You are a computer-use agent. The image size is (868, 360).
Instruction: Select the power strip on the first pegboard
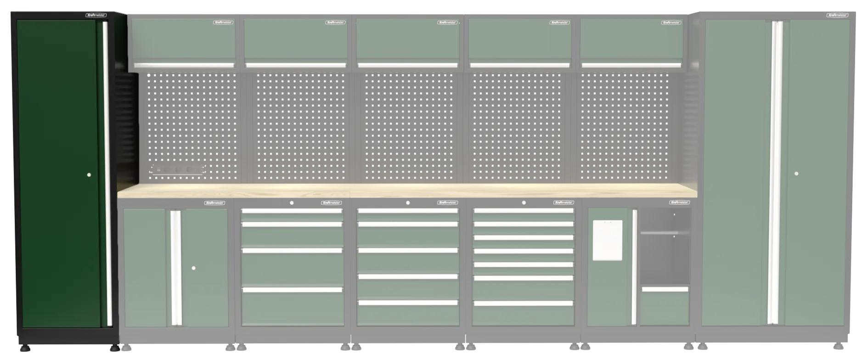click(x=176, y=170)
